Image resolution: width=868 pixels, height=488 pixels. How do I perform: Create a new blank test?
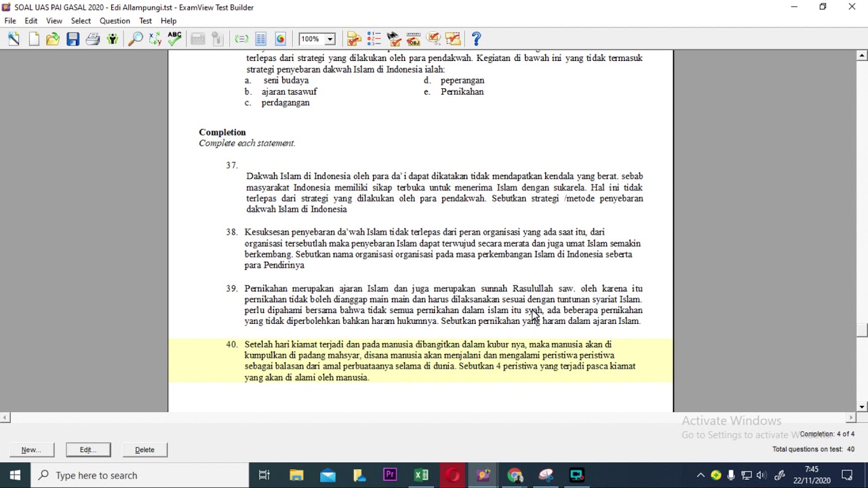33,39
